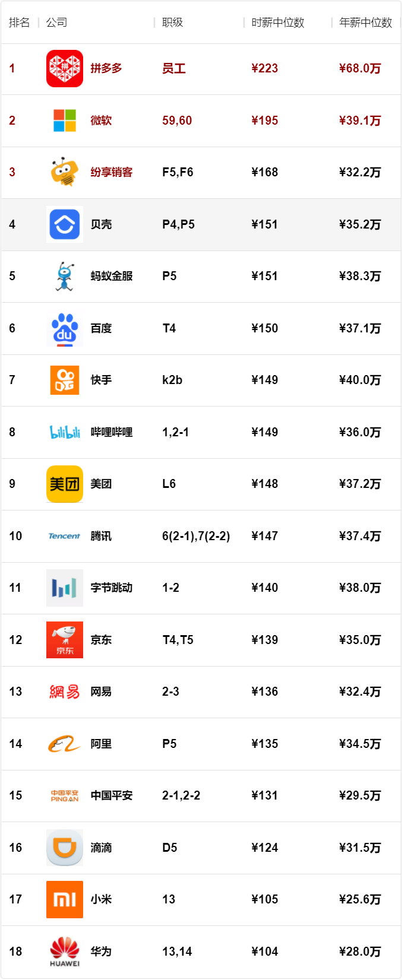The width and height of the screenshot is (402, 980).
Task: Click the Microsoft four-color logo
Action: (x=65, y=120)
